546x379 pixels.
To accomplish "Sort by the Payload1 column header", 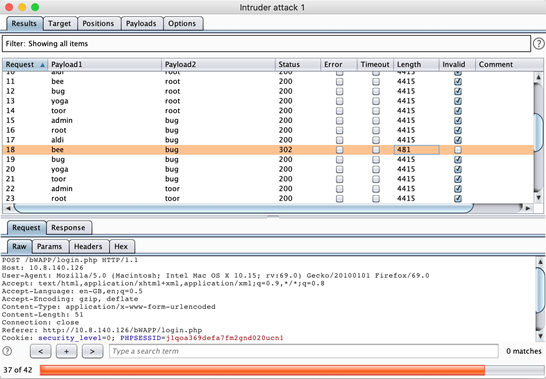I will pos(104,64).
